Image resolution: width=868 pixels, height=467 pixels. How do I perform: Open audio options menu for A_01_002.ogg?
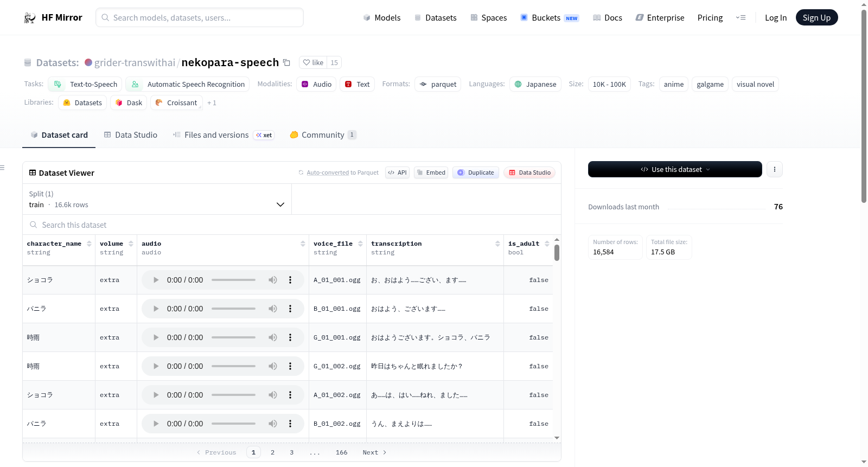click(x=290, y=395)
